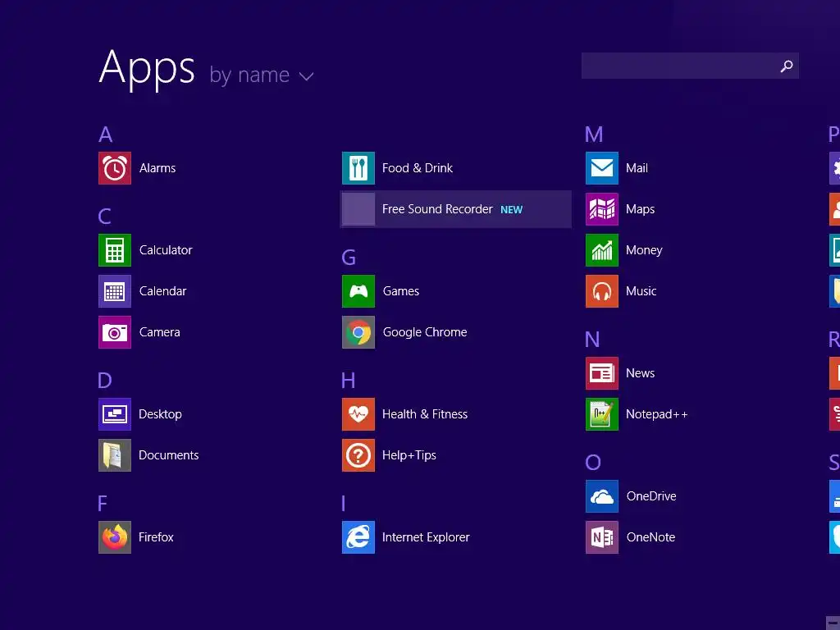Image resolution: width=840 pixels, height=630 pixels.
Task: Open the Games app icon
Action: click(x=358, y=291)
